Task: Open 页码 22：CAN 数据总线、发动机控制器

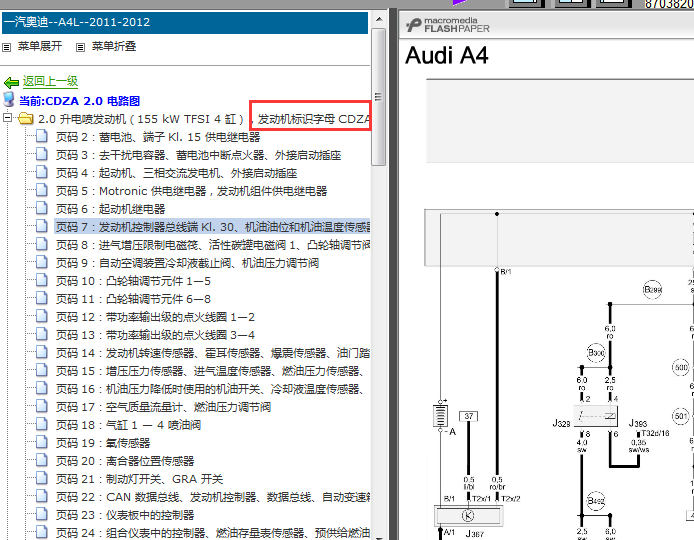Action: 213,497
